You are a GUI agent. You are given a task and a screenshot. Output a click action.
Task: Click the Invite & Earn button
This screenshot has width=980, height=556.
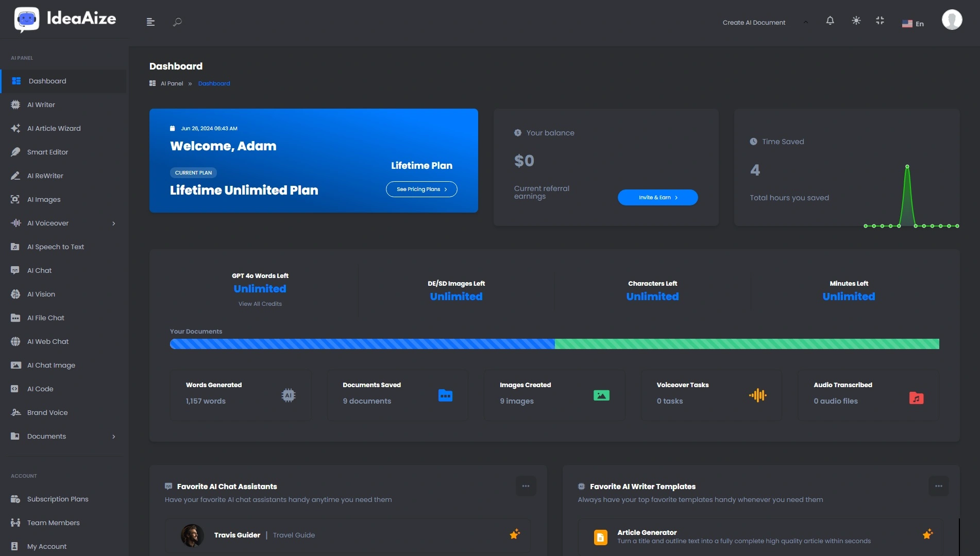pyautogui.click(x=657, y=197)
